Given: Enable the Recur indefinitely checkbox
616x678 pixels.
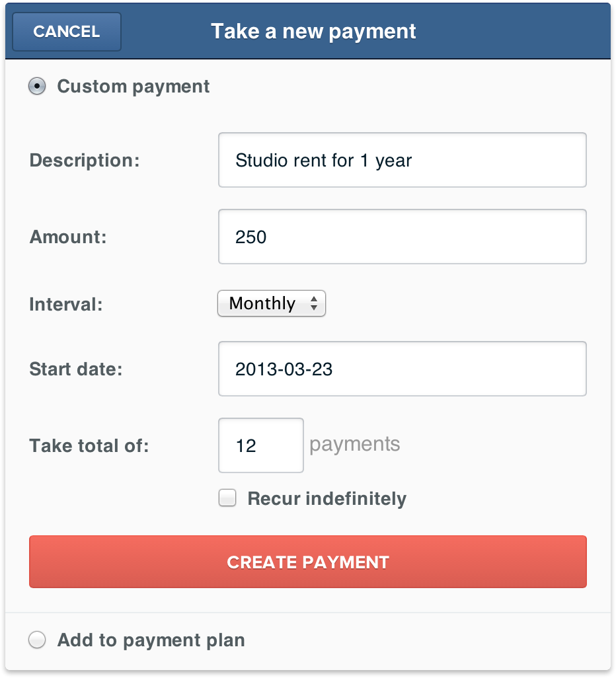Looking at the screenshot, I should pos(227,498).
